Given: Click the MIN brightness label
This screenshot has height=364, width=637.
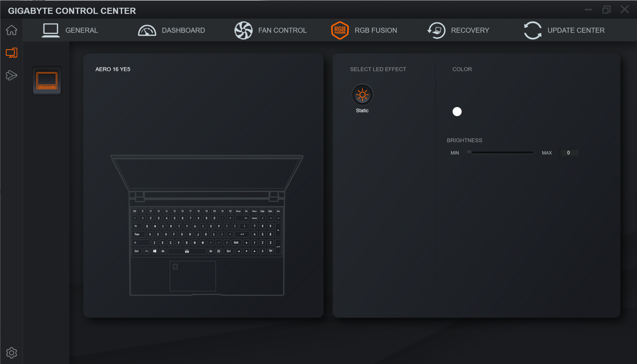Looking at the screenshot, I should 455,153.
